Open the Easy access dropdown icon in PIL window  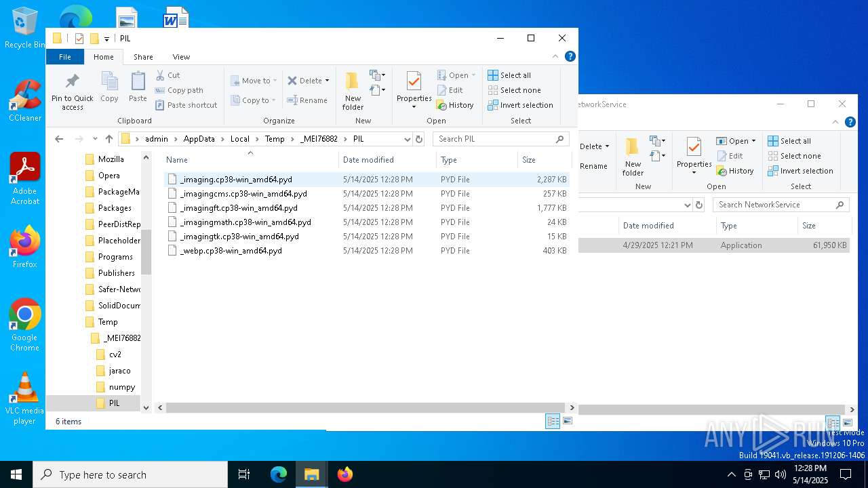pyautogui.click(x=378, y=89)
